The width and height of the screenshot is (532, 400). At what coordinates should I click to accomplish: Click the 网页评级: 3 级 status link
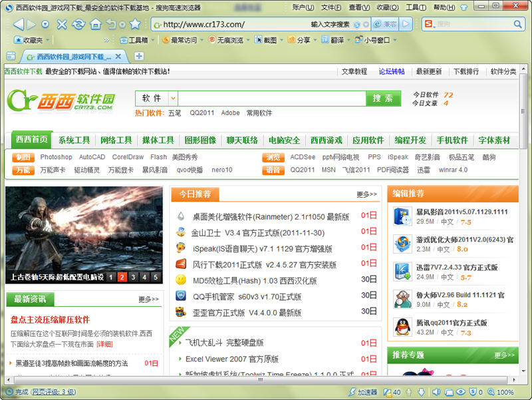click(x=53, y=392)
